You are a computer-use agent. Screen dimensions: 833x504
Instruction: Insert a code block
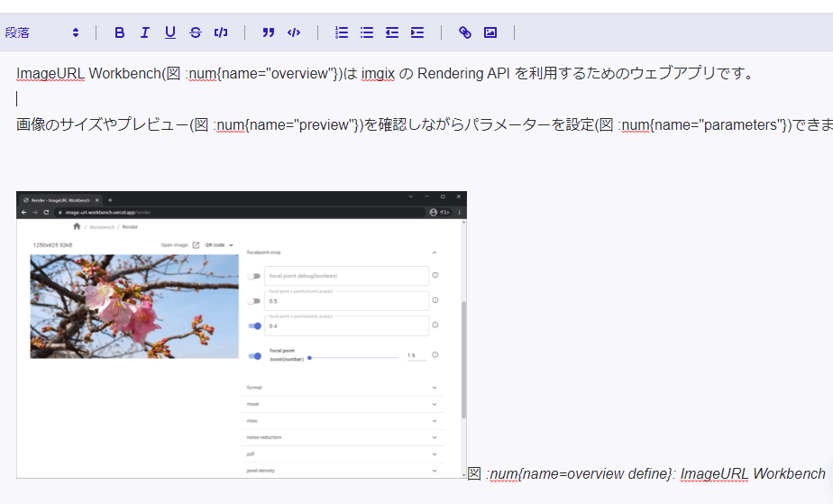pyautogui.click(x=294, y=33)
